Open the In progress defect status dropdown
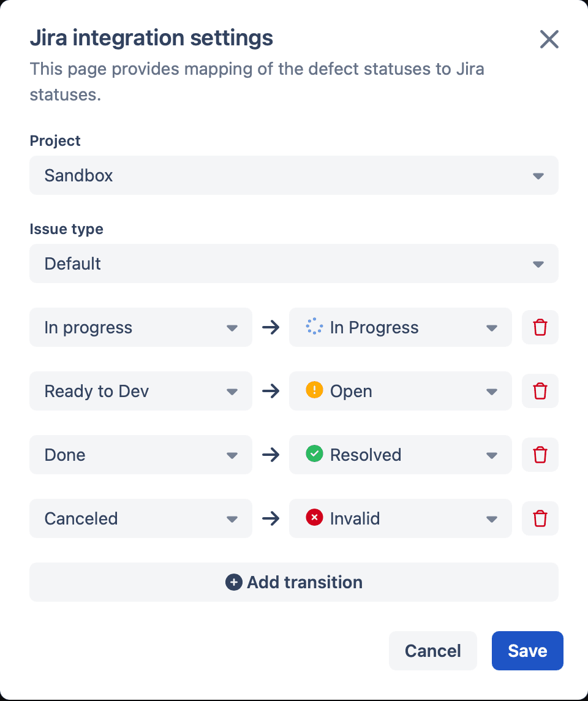Viewport: 588px width, 701px height. pos(141,327)
